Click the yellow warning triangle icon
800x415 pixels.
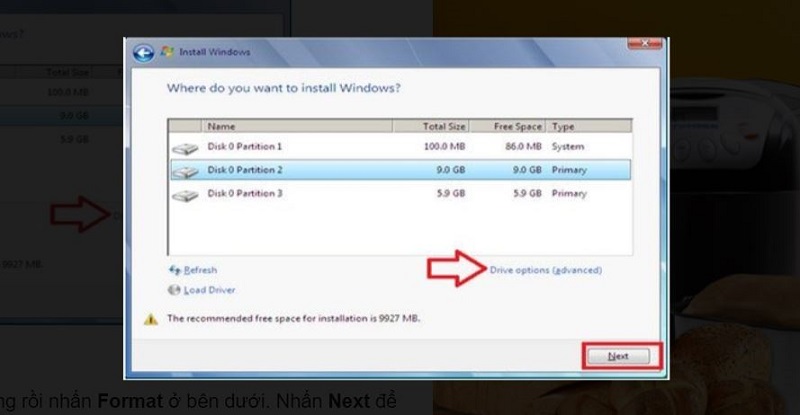pos(151,319)
